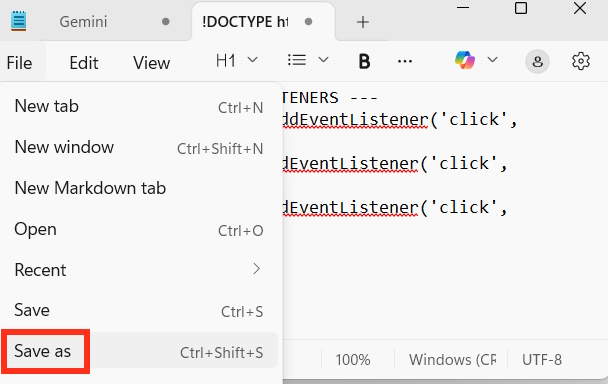This screenshot has height=384, width=608.
Task: Click Windows (CRLF) line ending indicator
Action: pyautogui.click(x=452, y=360)
